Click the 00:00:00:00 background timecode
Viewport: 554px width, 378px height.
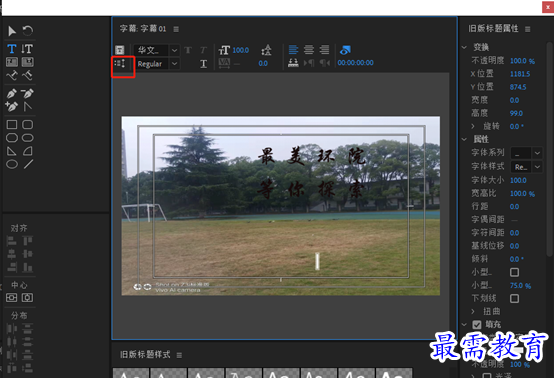pos(355,63)
